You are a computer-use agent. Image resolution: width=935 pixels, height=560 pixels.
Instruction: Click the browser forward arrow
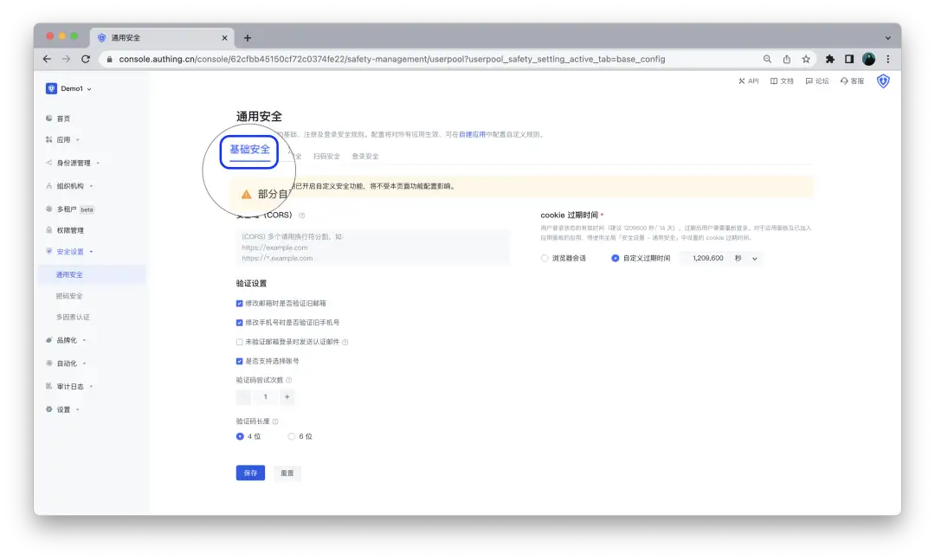[66, 59]
